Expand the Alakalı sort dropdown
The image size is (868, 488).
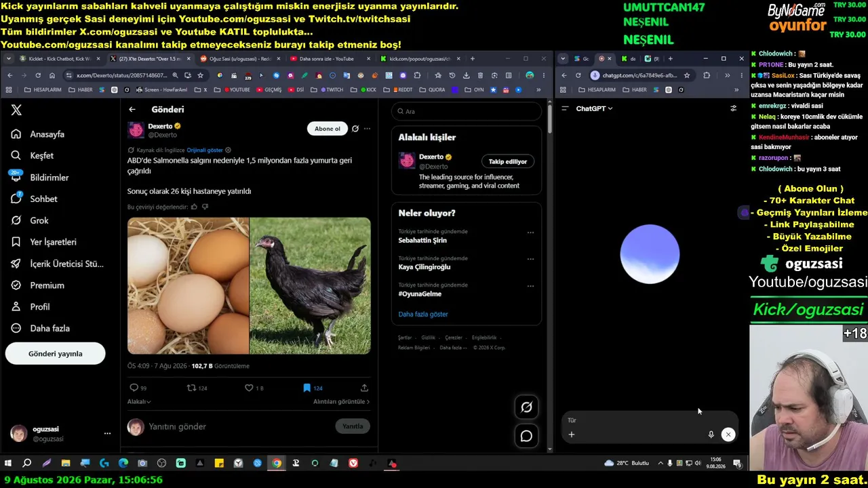click(139, 402)
